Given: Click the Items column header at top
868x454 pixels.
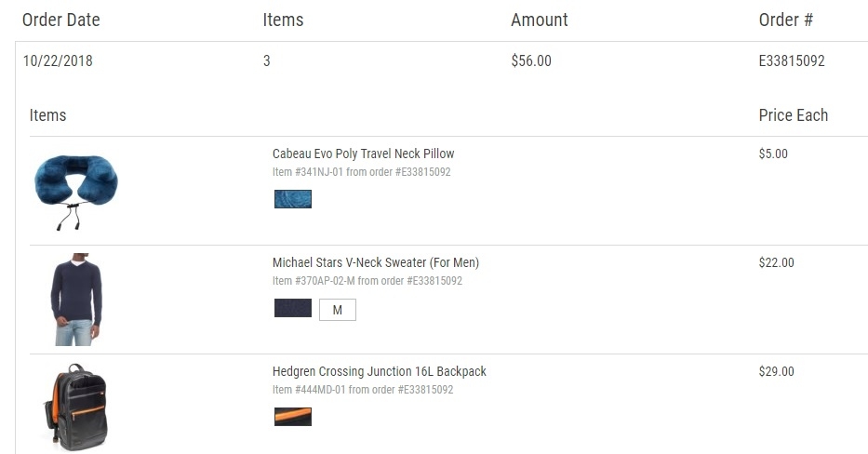Looking at the screenshot, I should 283,20.
